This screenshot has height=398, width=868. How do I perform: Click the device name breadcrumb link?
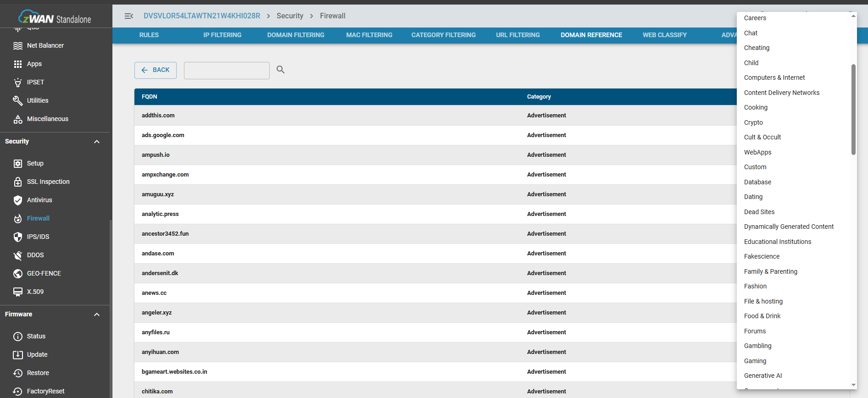[202, 16]
